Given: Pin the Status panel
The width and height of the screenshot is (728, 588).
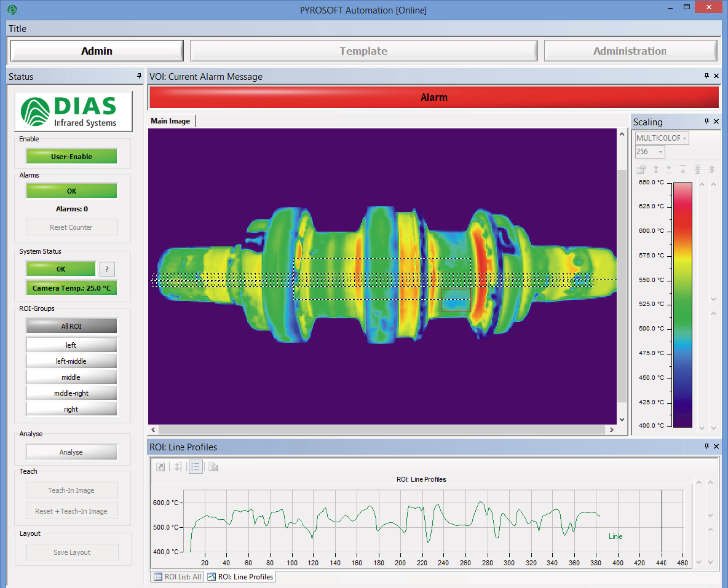Looking at the screenshot, I should [139, 76].
